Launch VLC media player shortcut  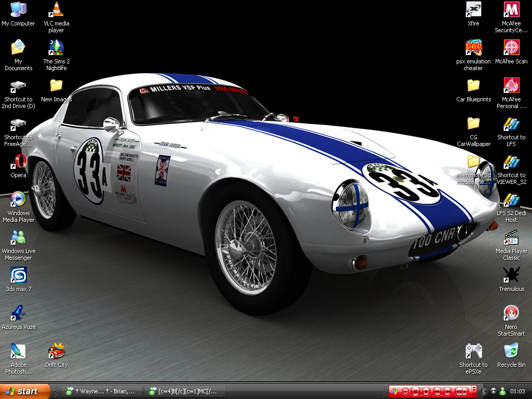coord(56,17)
